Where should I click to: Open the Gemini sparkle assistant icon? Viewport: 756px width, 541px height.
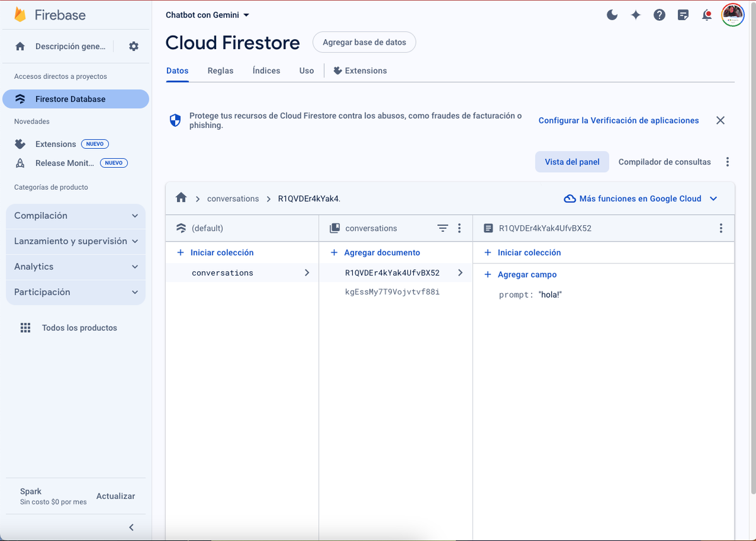click(636, 15)
